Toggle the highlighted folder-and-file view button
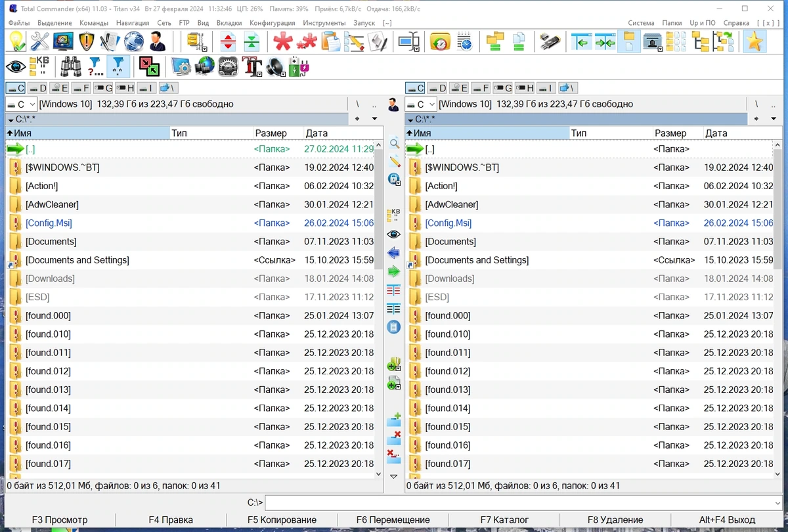Viewport: 788px width, 532px height. 629,41
